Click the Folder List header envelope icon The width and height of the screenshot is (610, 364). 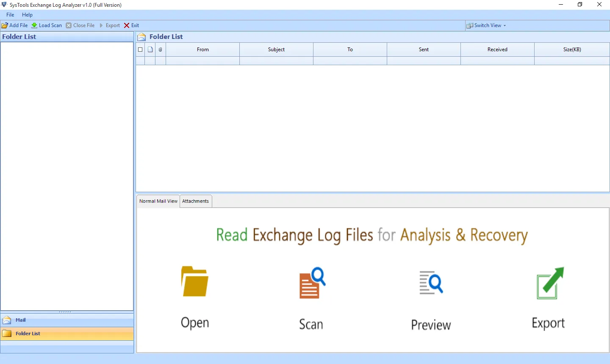pos(142,37)
